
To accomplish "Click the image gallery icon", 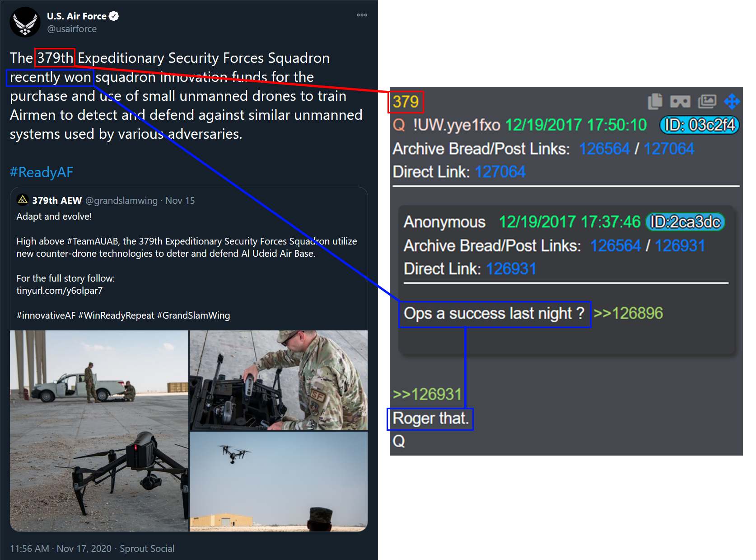I will pyautogui.click(x=707, y=101).
